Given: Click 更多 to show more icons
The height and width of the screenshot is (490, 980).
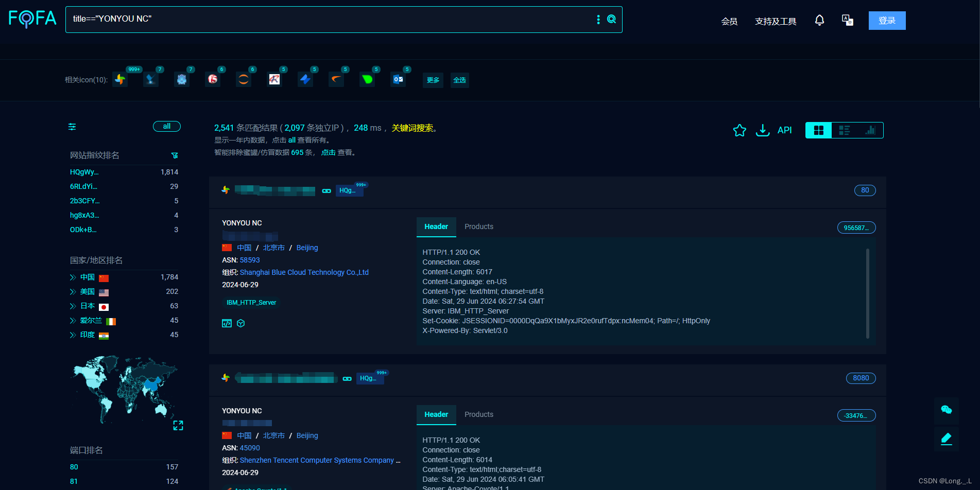Looking at the screenshot, I should [433, 80].
